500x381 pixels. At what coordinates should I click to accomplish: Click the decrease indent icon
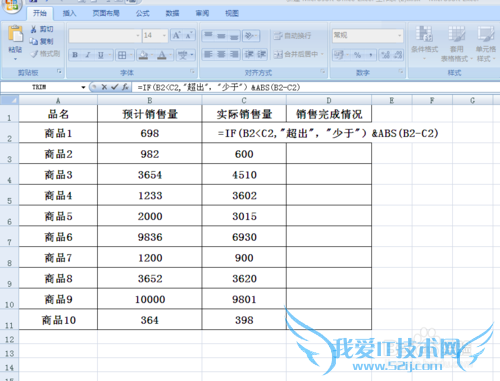249,54
